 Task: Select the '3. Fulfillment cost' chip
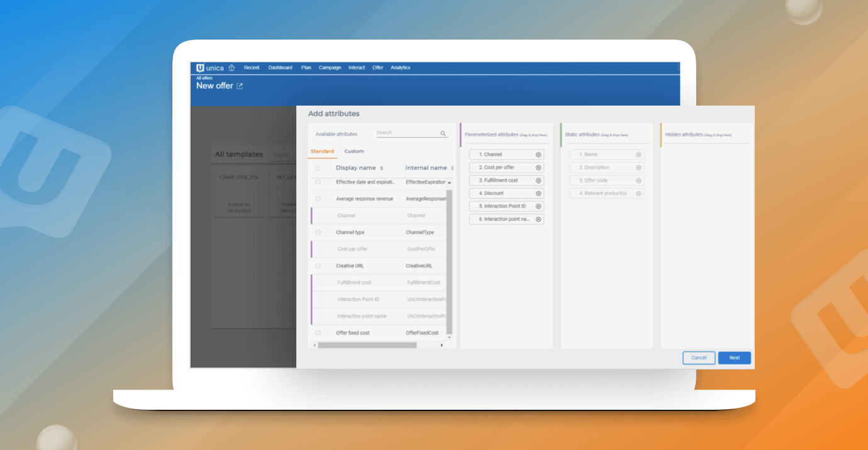point(506,180)
